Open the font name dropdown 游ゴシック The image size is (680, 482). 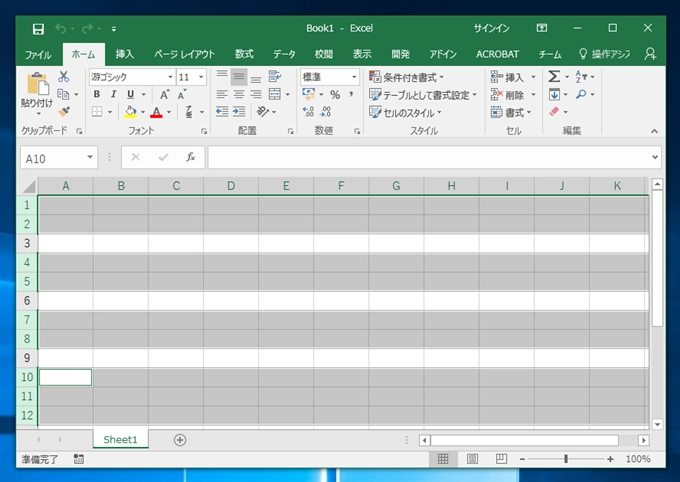pos(170,77)
